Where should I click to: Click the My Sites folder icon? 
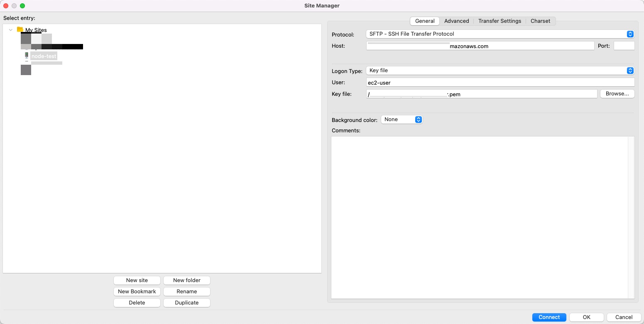[x=20, y=29]
